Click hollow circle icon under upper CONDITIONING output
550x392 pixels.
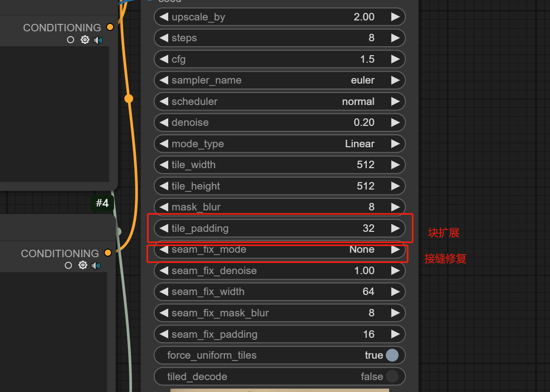pyautogui.click(x=71, y=40)
